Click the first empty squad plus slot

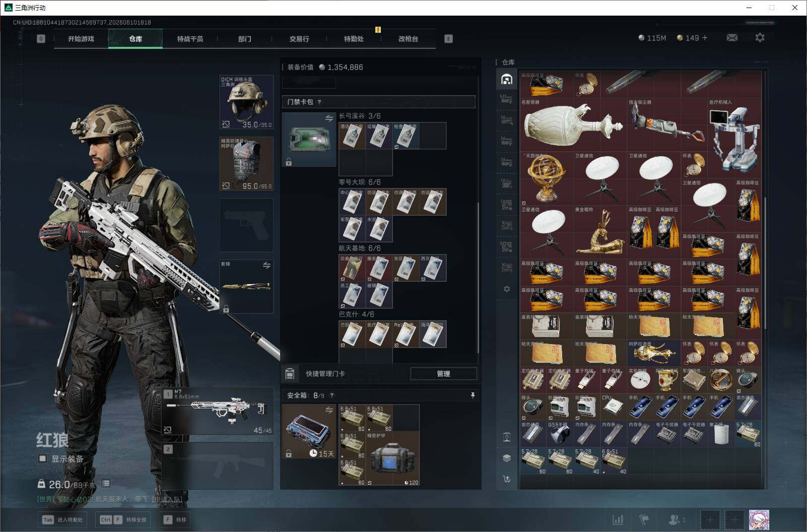(x=710, y=520)
